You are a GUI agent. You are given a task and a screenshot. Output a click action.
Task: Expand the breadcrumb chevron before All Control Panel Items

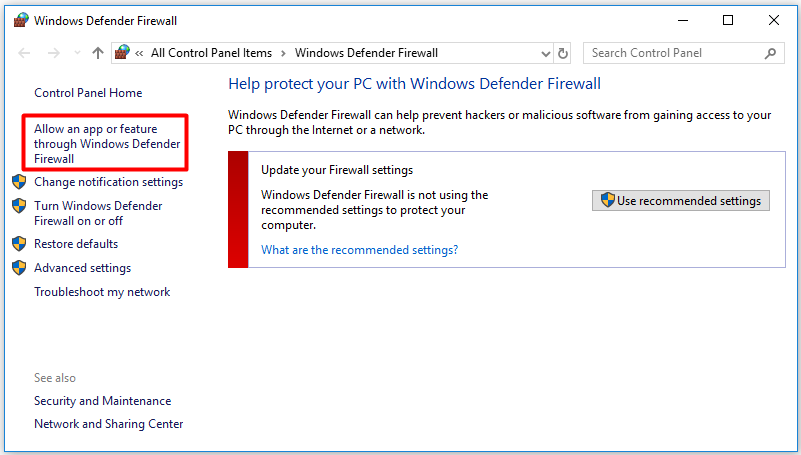pyautogui.click(x=140, y=53)
